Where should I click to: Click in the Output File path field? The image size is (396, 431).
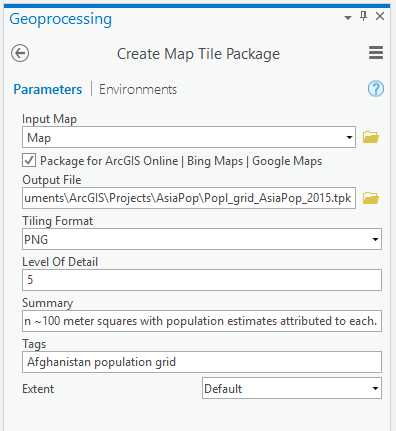[x=189, y=198]
